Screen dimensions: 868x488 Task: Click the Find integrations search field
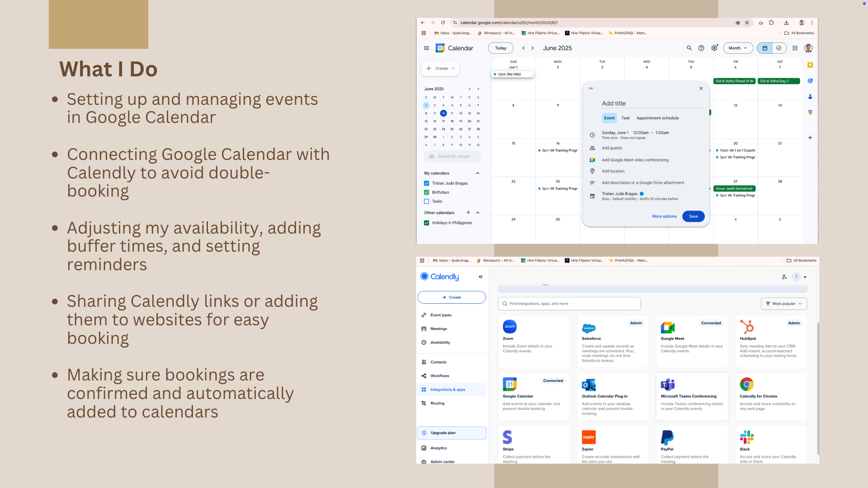pyautogui.click(x=570, y=304)
